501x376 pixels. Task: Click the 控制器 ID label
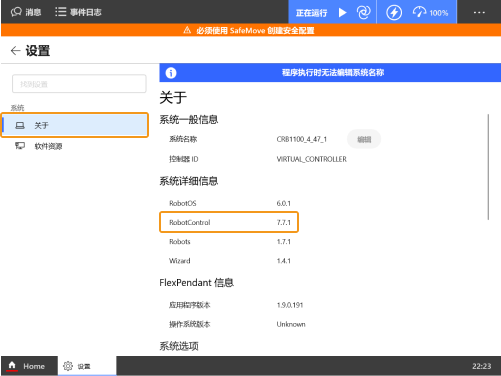point(184,159)
